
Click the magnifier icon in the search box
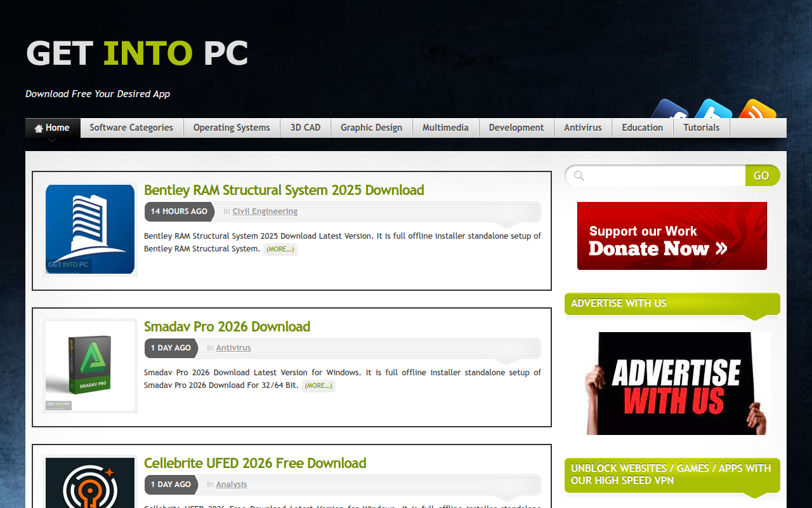(579, 176)
